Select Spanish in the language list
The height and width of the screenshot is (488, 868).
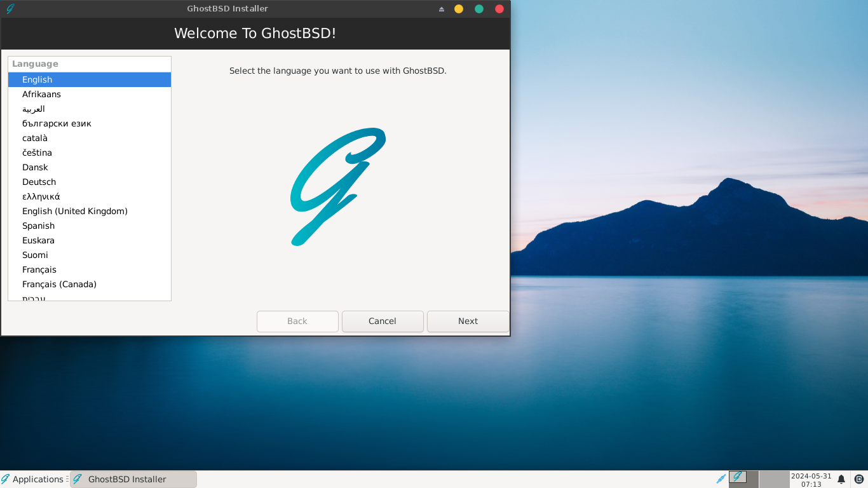(90, 226)
